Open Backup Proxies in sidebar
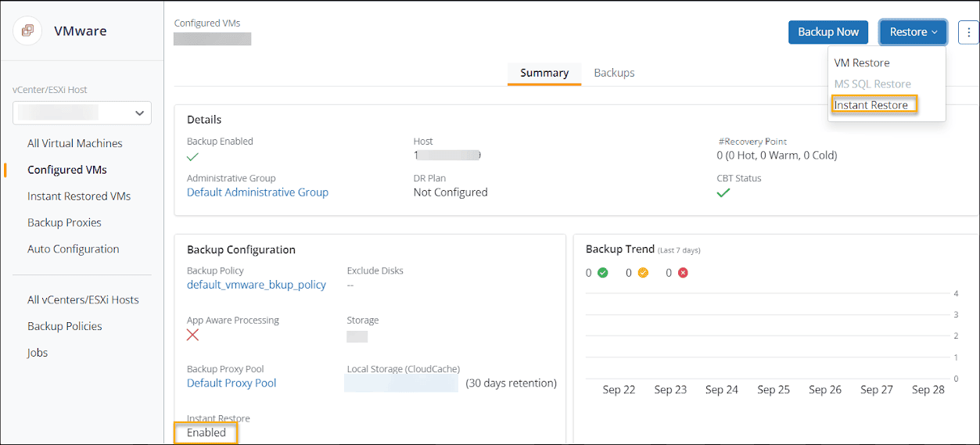This screenshot has height=445, width=980. [x=64, y=223]
